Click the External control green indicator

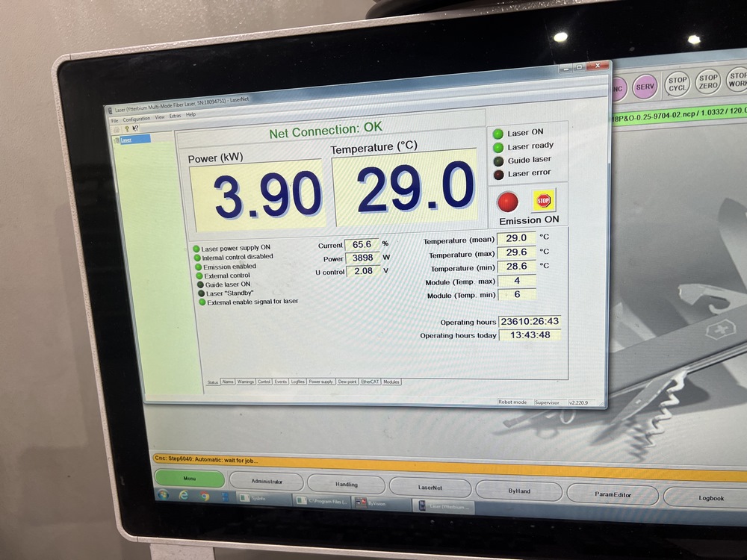(199, 276)
